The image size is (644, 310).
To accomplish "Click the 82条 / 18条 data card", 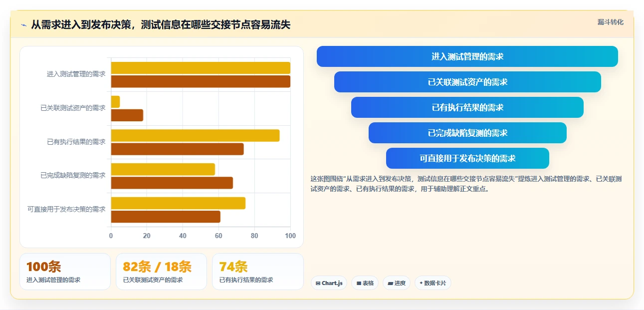I will (x=161, y=272).
